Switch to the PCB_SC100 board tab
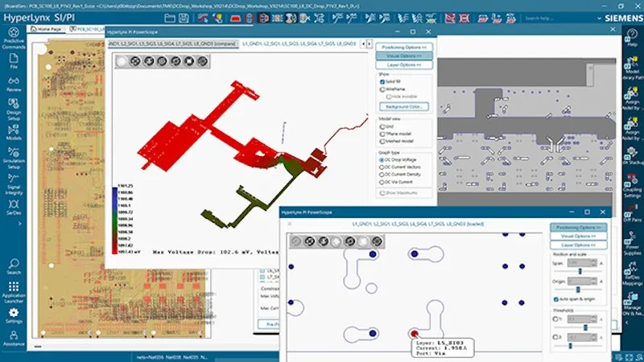The width and height of the screenshot is (644, 362). [87, 29]
